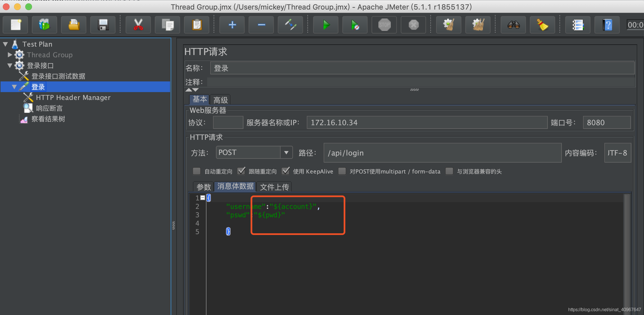Image resolution: width=644 pixels, height=315 pixels.
Task: Select the disabled Thread Group row
Action: pos(50,55)
